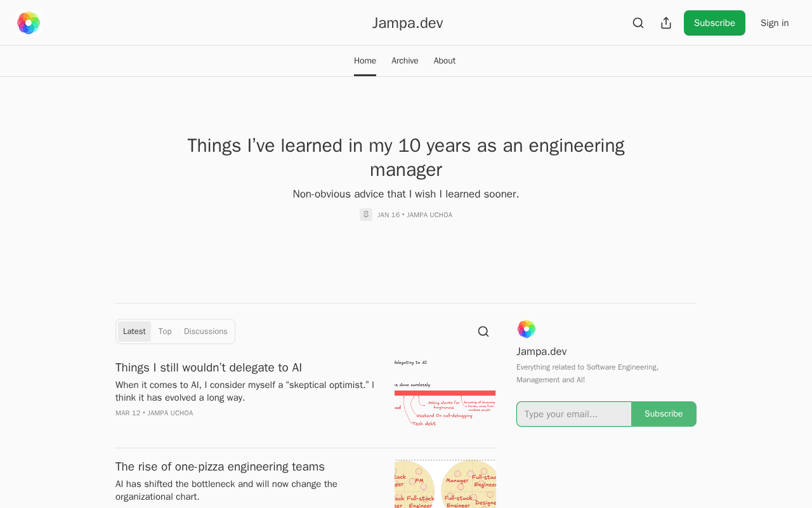
Task: Click the Jampa.dev logo in the header
Action: (x=29, y=23)
